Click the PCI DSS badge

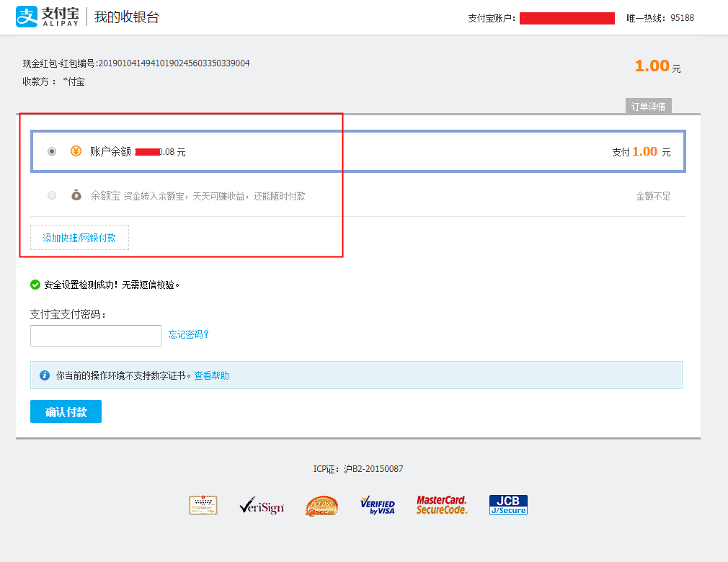[321, 506]
